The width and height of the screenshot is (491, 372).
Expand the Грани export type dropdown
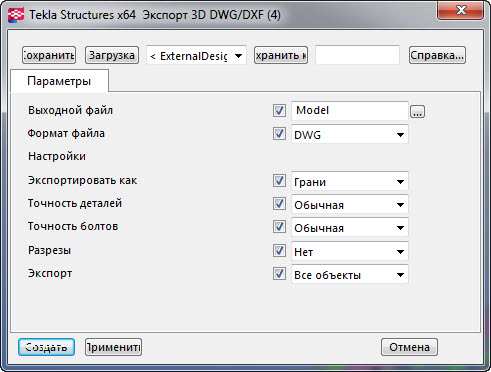[x=350, y=181]
